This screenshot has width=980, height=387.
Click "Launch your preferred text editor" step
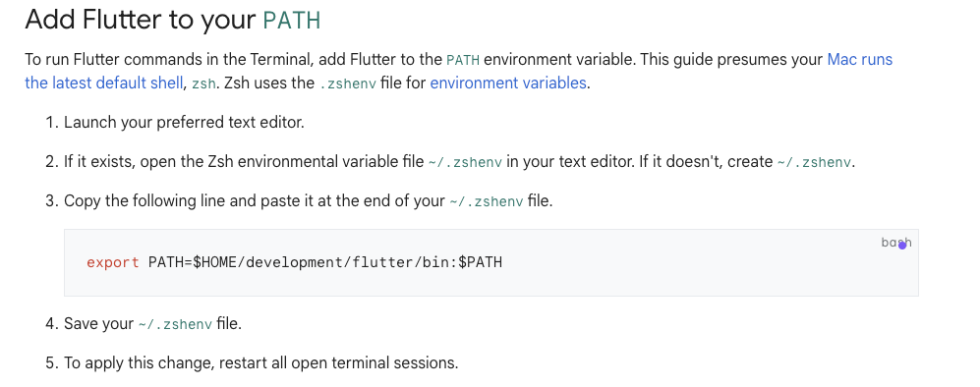point(184,123)
